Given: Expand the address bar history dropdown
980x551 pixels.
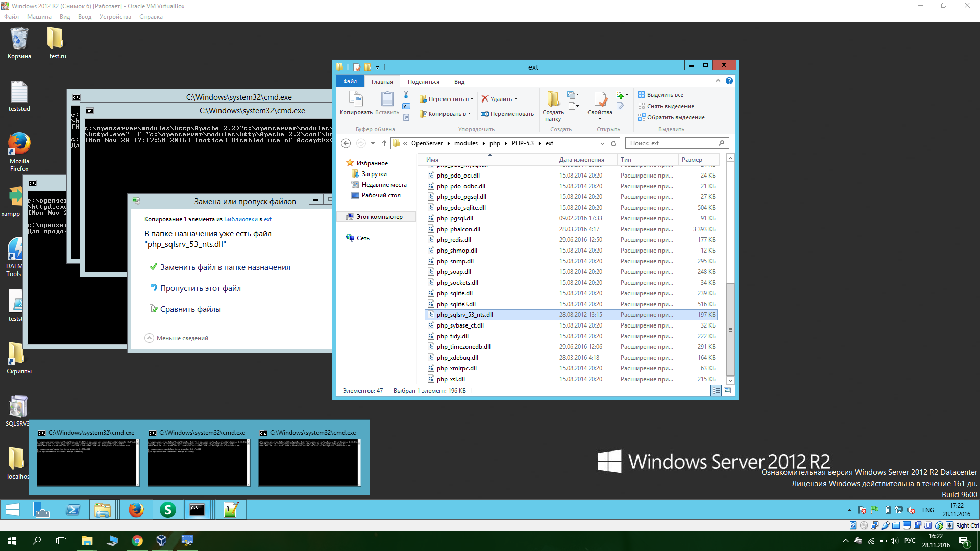Looking at the screenshot, I should (x=602, y=143).
